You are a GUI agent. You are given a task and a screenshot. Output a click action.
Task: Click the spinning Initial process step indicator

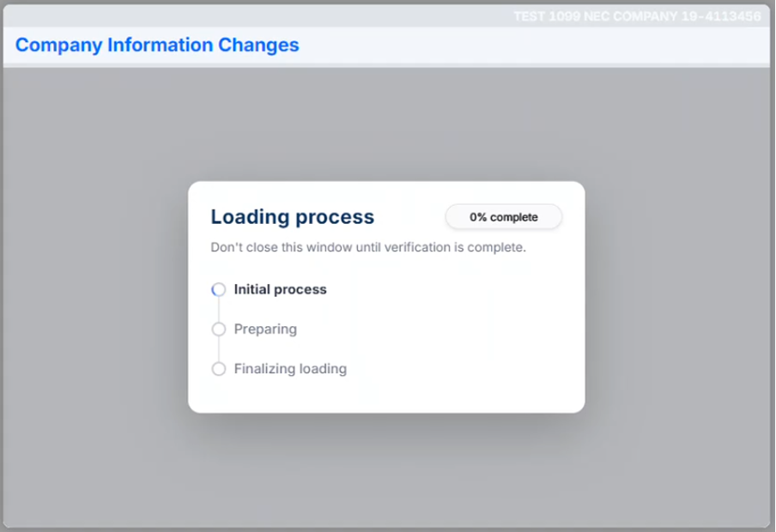(x=219, y=290)
